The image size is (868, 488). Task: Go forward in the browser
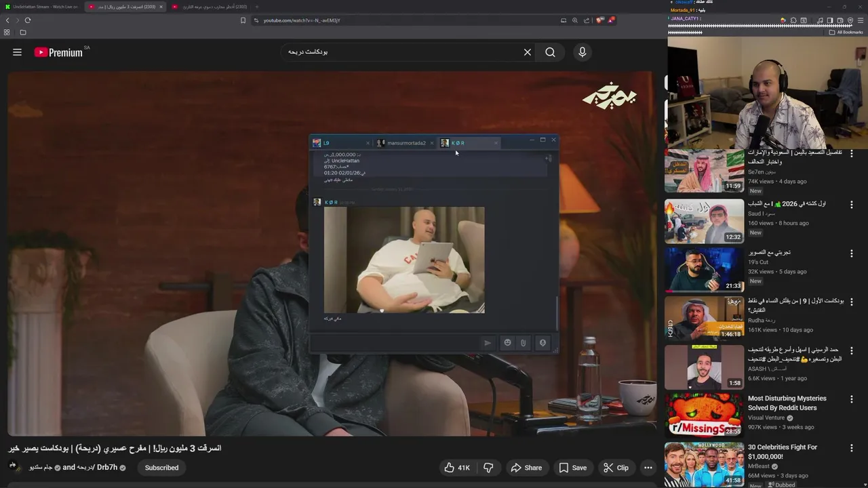[18, 20]
